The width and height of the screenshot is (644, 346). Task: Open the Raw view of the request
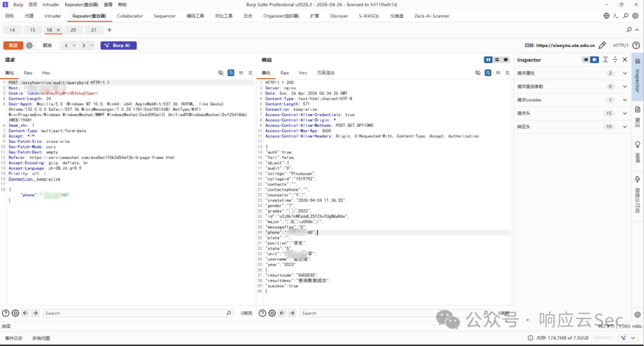pos(28,73)
